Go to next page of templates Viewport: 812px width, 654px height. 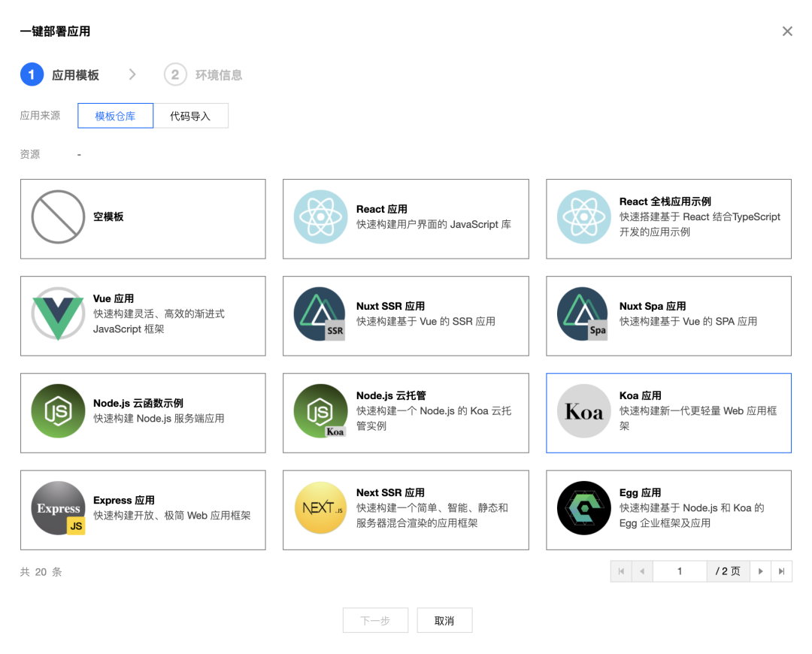coord(760,571)
